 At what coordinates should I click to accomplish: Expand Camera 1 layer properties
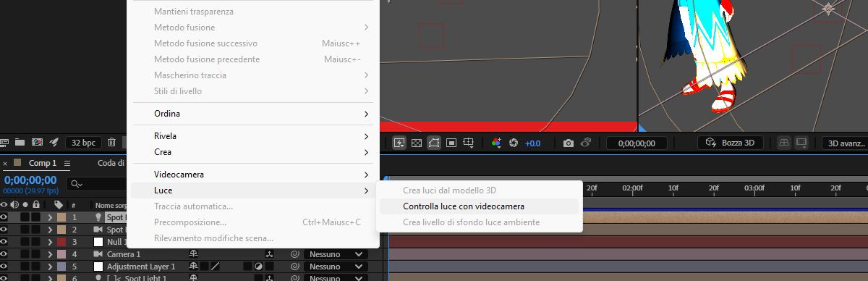(49, 254)
